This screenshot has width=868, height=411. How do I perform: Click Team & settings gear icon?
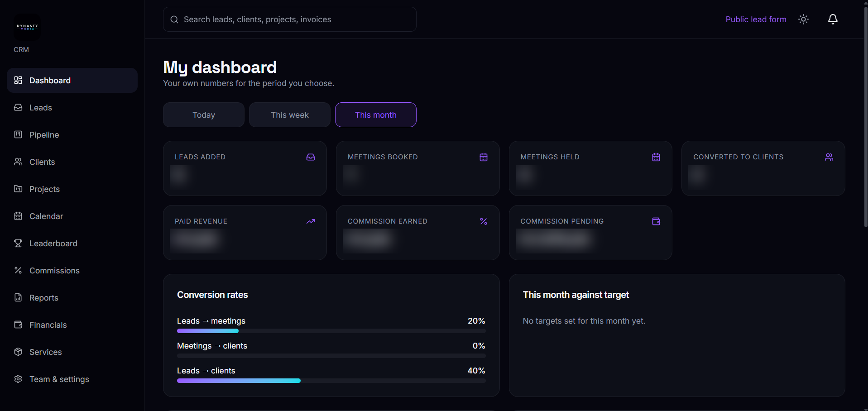[18, 379]
